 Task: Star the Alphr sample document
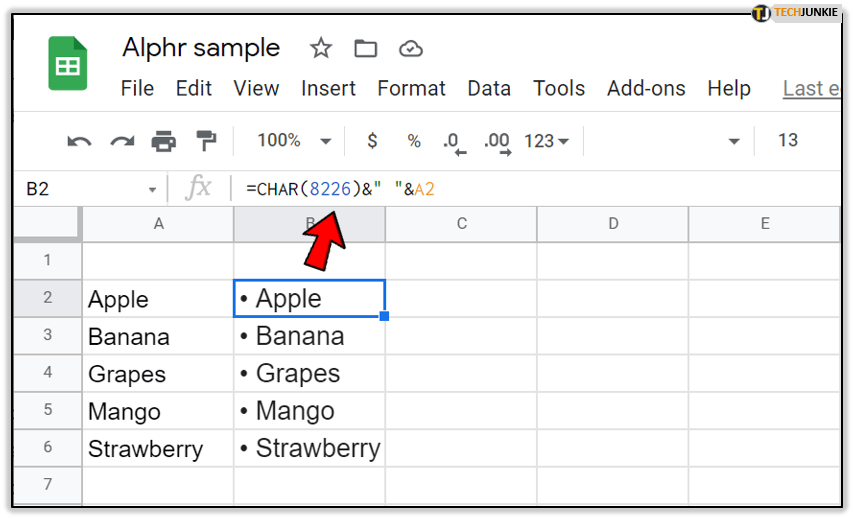(x=320, y=48)
